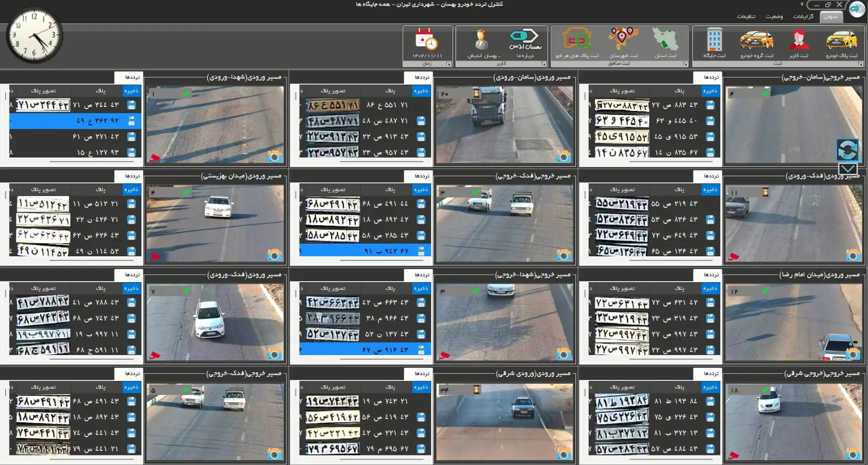Expand the ثبت مناطق group launcher
The width and height of the screenshot is (868, 465).
tap(685, 64)
